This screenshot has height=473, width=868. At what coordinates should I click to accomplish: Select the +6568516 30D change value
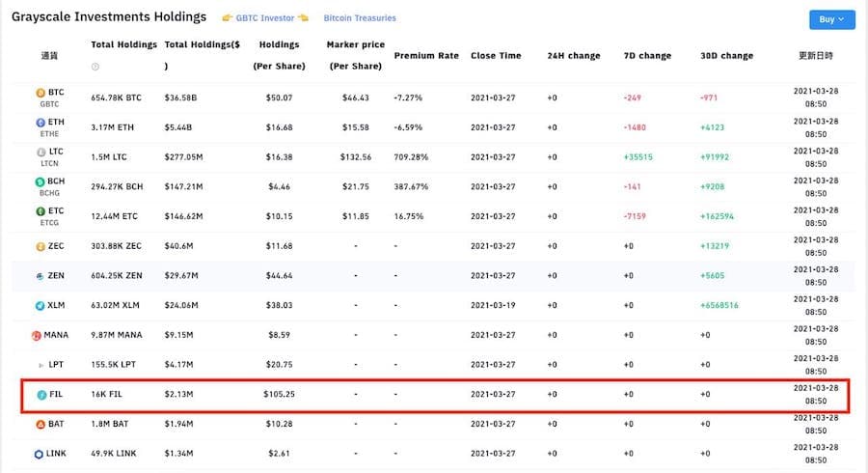(x=719, y=305)
